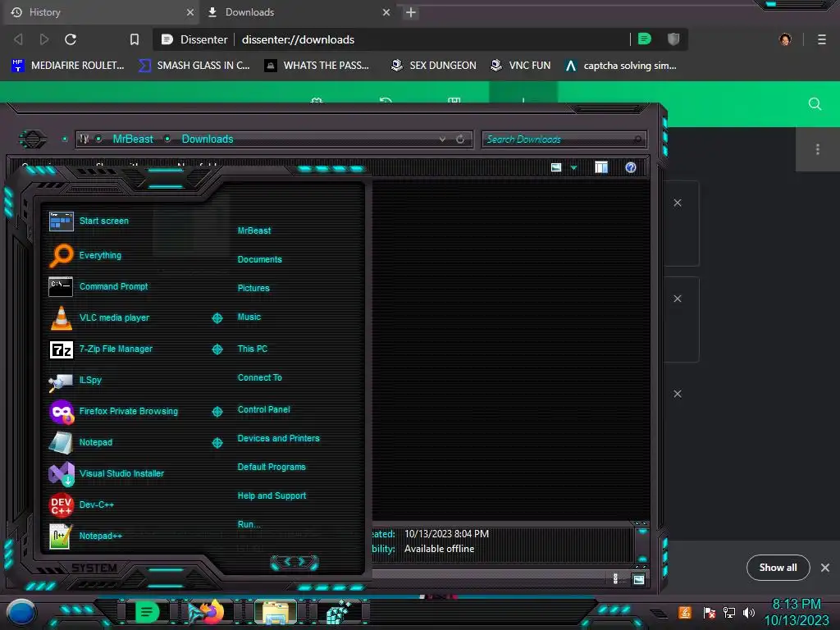Select MrBeast breadcrumb in Explorer
This screenshot has height=630, width=840.
[x=133, y=139]
